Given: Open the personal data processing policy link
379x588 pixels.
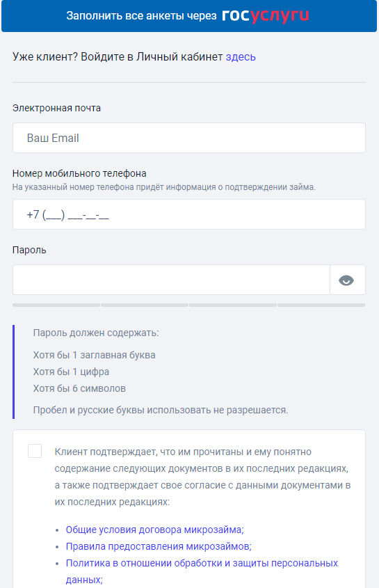Looking at the screenshot, I should click(202, 571).
